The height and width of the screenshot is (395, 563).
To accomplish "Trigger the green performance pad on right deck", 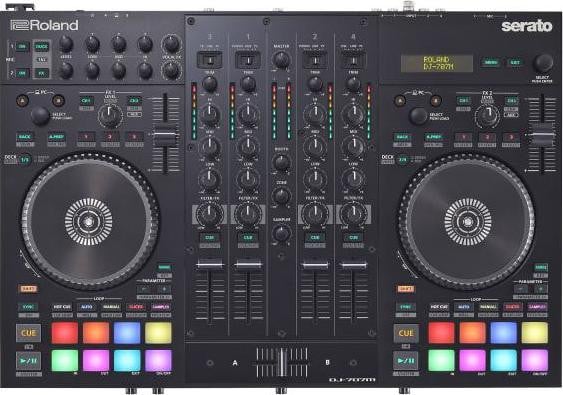I will (441, 360).
